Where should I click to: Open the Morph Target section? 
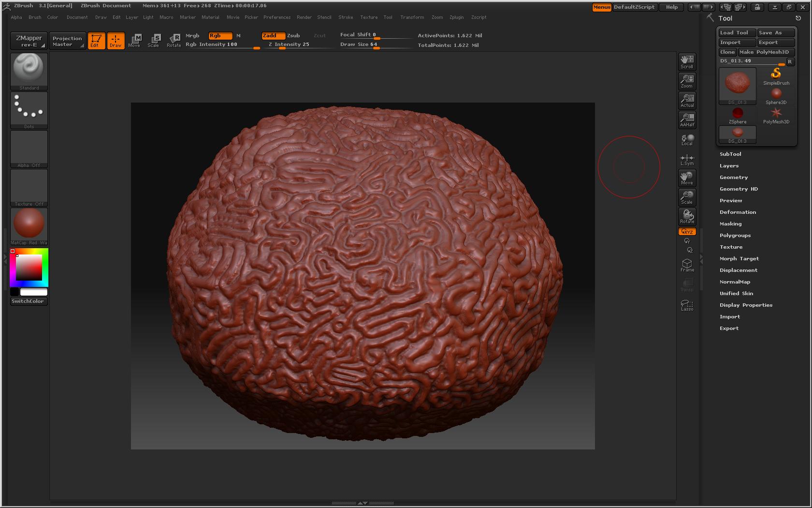click(739, 258)
